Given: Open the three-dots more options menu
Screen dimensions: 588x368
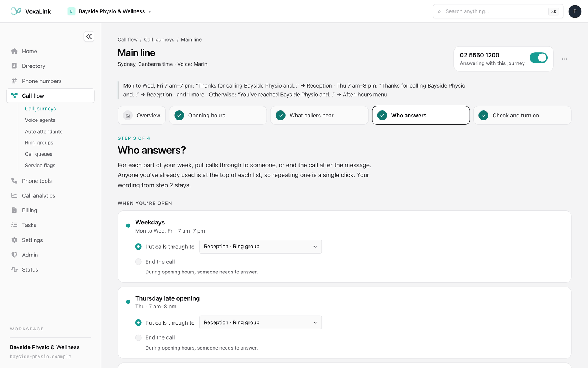Looking at the screenshot, I should click(x=564, y=59).
